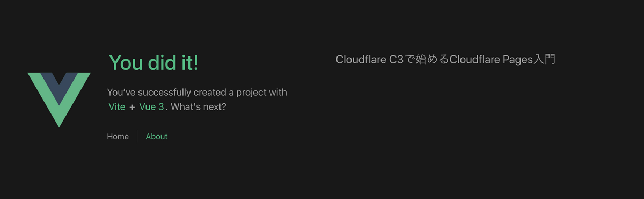Click the 'You've successfully created a project with' line
The width and height of the screenshot is (644, 199).
[197, 93]
